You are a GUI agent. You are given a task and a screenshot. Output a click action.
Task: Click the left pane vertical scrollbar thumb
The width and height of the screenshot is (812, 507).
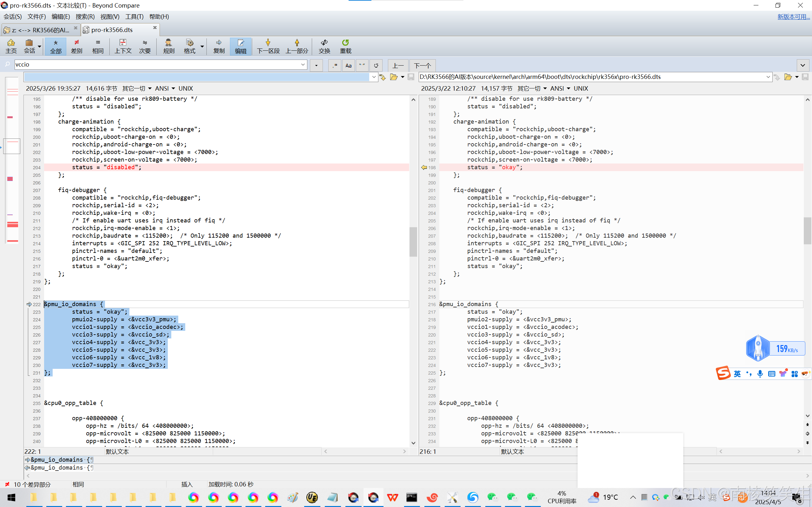pos(413,241)
